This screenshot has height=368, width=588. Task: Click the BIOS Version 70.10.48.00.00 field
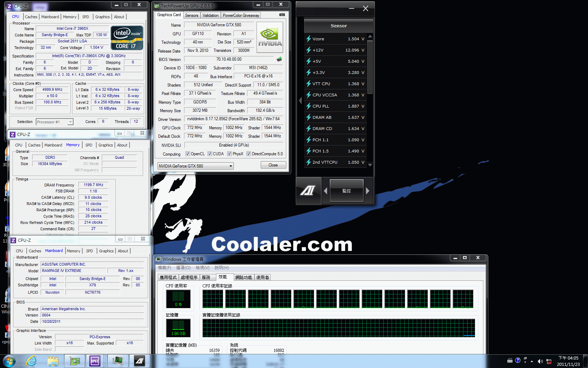pyautogui.click(x=229, y=59)
